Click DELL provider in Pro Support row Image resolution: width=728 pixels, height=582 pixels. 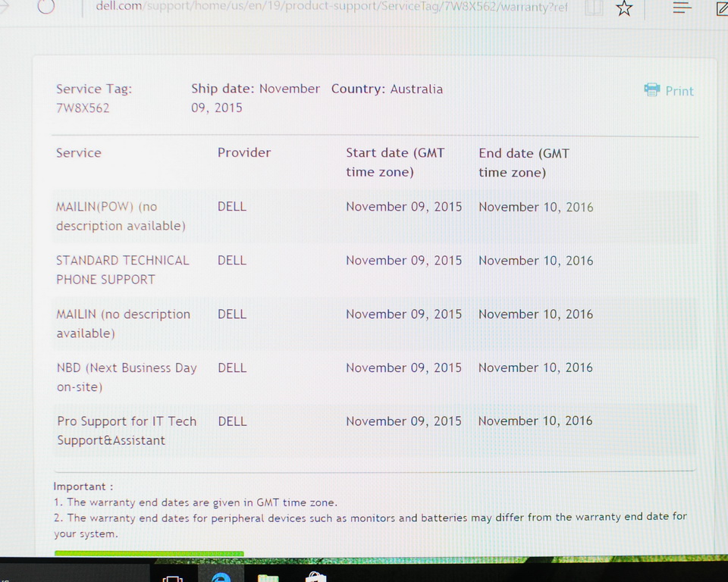pos(232,421)
